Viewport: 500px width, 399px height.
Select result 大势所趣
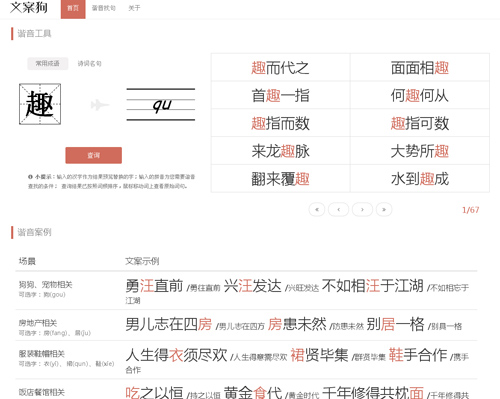pos(420,151)
